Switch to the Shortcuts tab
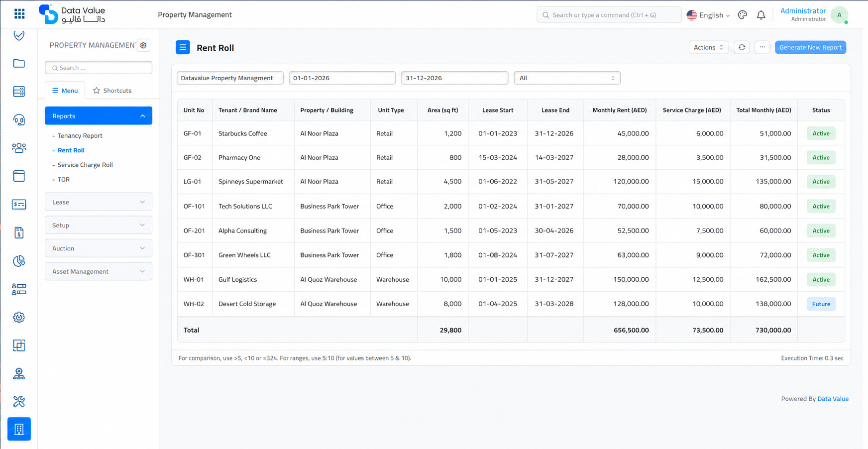The width and height of the screenshot is (868, 449). point(112,91)
